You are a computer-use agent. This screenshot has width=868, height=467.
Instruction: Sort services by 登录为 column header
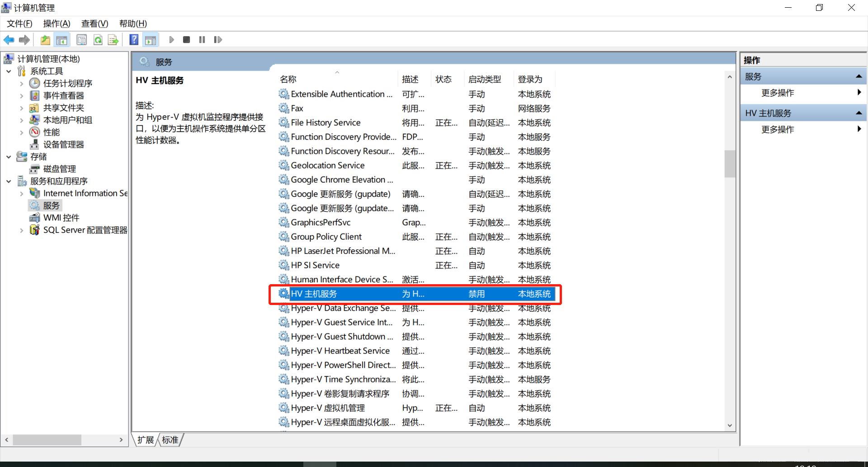pyautogui.click(x=534, y=79)
